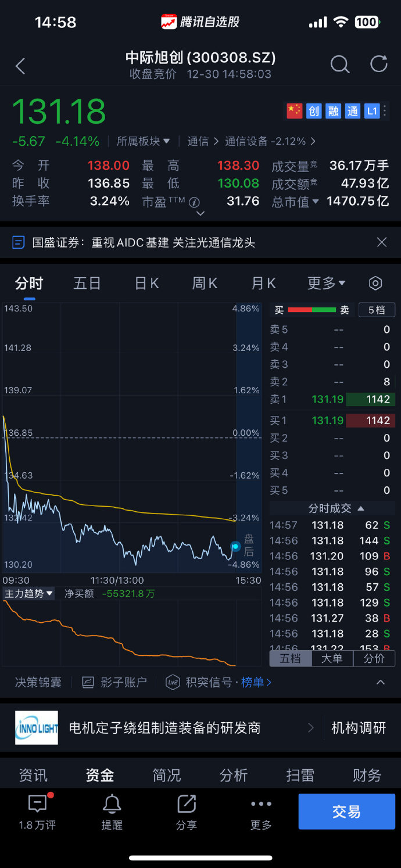Open the news document icon beside 国盛证券
The width and height of the screenshot is (401, 868).
[x=19, y=242]
